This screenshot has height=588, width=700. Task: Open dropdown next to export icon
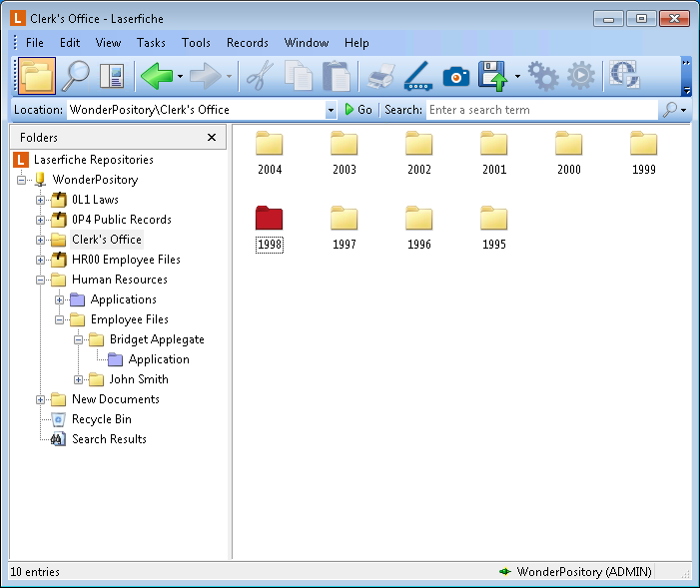click(517, 76)
